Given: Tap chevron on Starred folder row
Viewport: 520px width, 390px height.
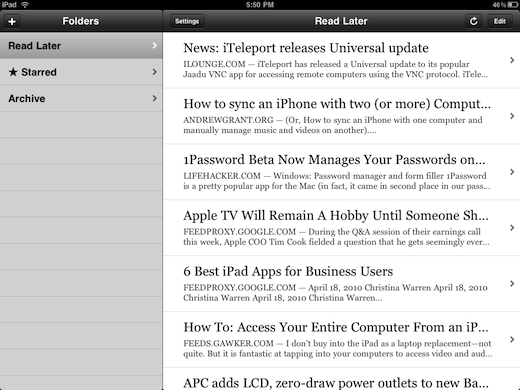Looking at the screenshot, I should 155,72.
